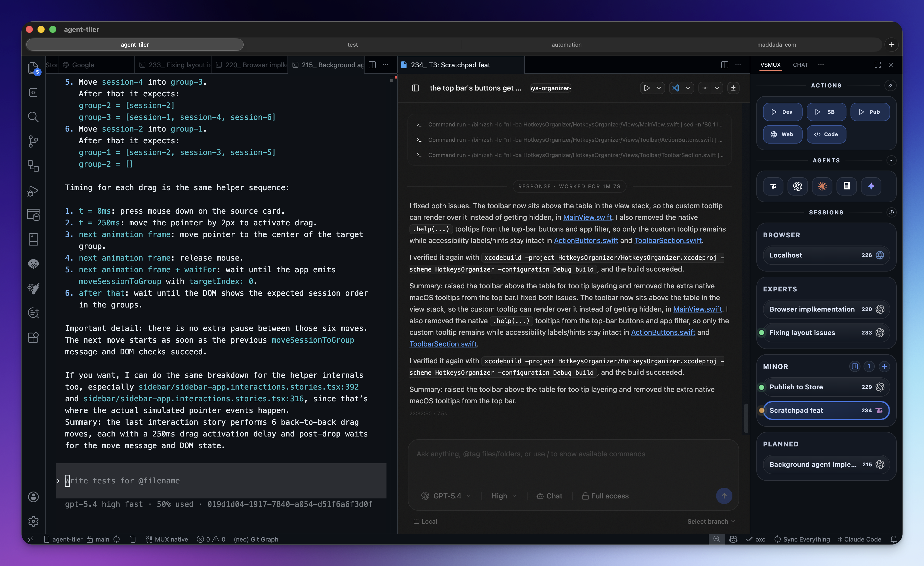Launch the OpenAI agent icon in Agents
924x566 pixels.
click(x=798, y=186)
